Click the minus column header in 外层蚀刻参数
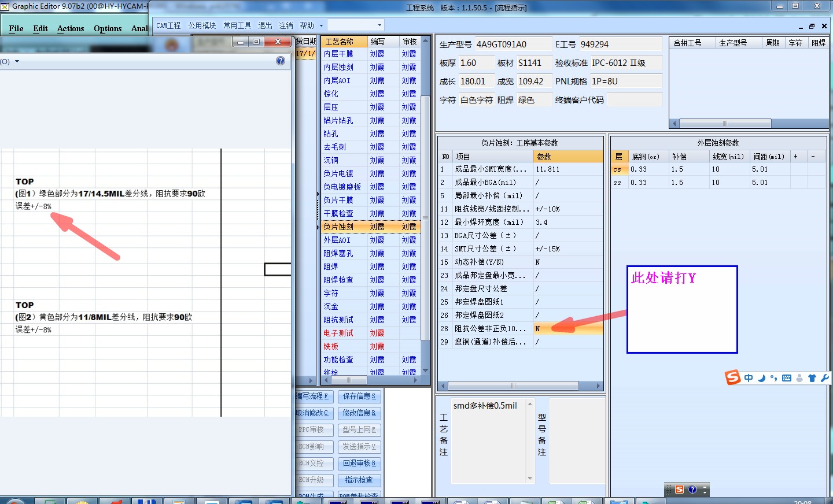 coord(816,156)
